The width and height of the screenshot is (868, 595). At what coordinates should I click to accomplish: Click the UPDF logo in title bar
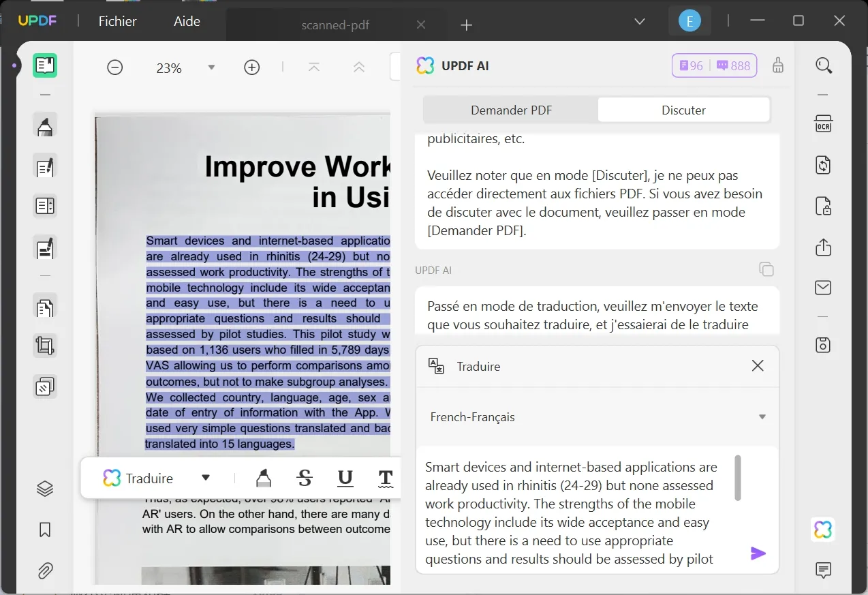coord(37,20)
